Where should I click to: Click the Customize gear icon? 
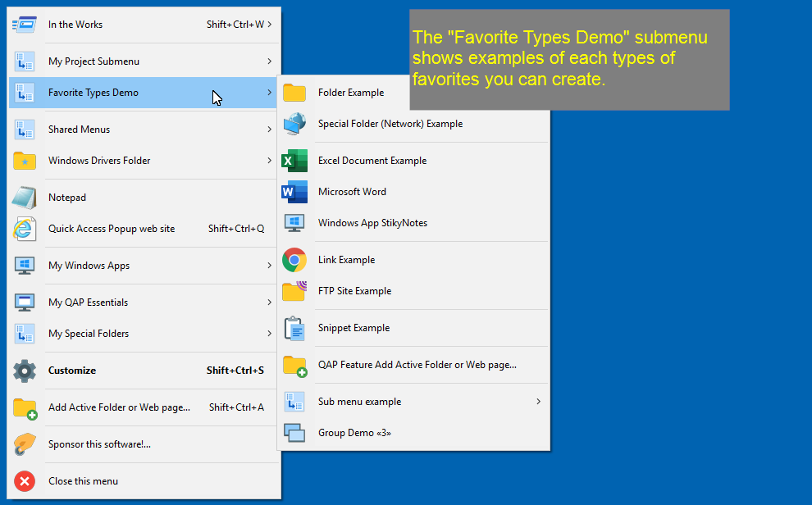point(25,371)
